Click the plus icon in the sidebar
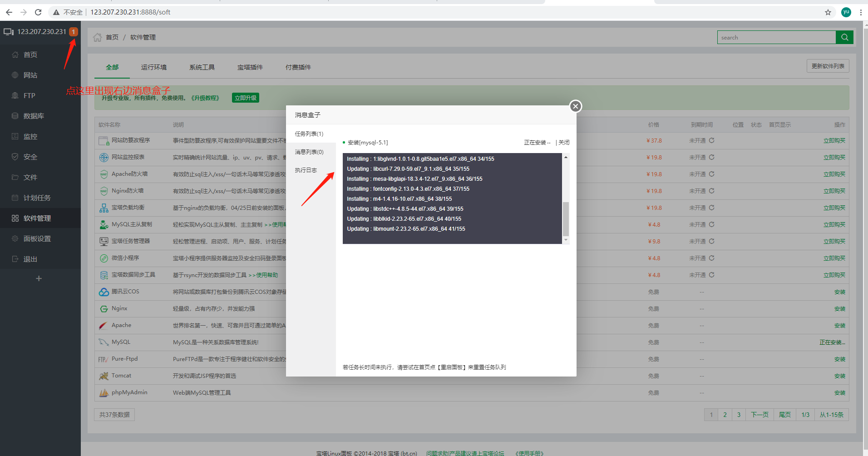The image size is (868, 456). click(39, 278)
